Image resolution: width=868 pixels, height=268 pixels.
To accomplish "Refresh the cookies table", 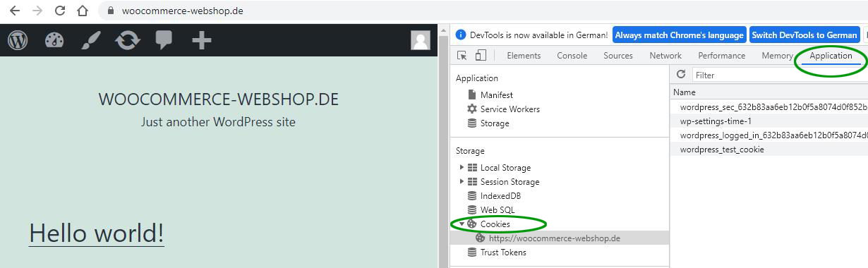I will pos(681,75).
